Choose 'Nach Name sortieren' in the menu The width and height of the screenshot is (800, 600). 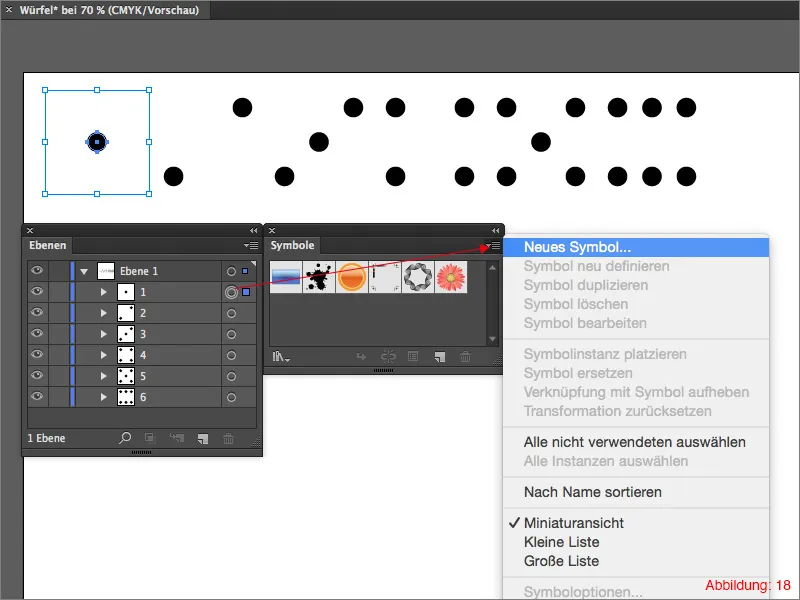(x=636, y=492)
